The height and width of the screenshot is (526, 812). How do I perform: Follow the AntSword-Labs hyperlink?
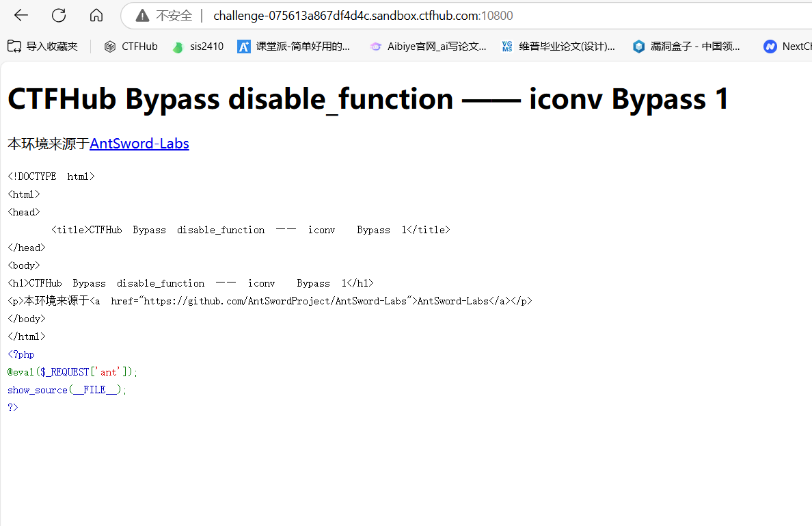tap(139, 144)
